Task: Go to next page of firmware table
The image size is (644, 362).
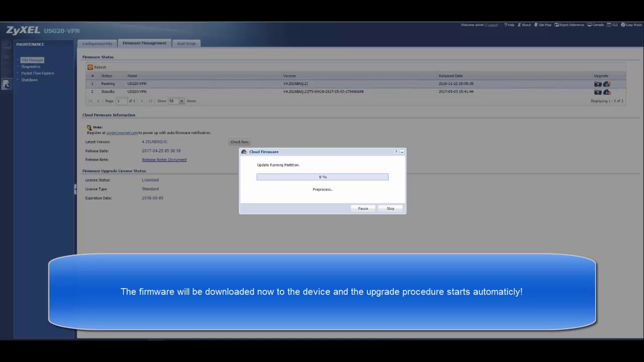Action: click(142, 101)
